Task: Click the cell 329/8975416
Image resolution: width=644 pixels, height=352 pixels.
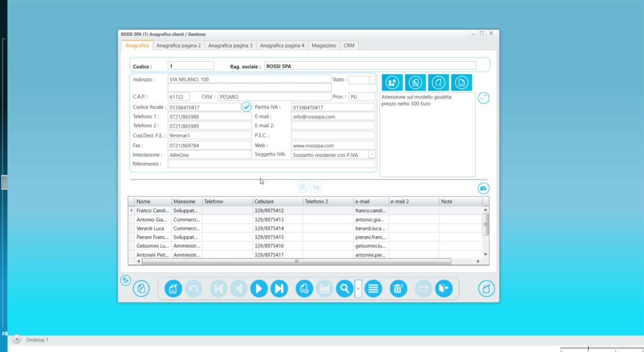Action: (277, 246)
